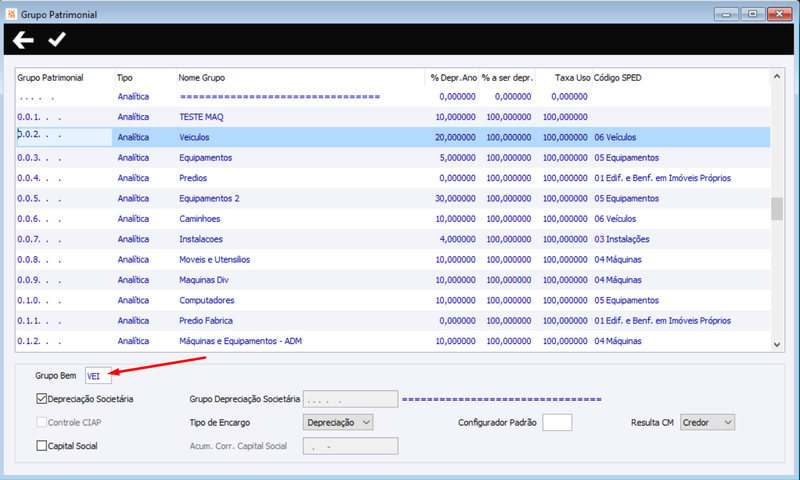The height and width of the screenshot is (480, 800).
Task: Click the vertical scrollbar thumb
Action: [777, 209]
